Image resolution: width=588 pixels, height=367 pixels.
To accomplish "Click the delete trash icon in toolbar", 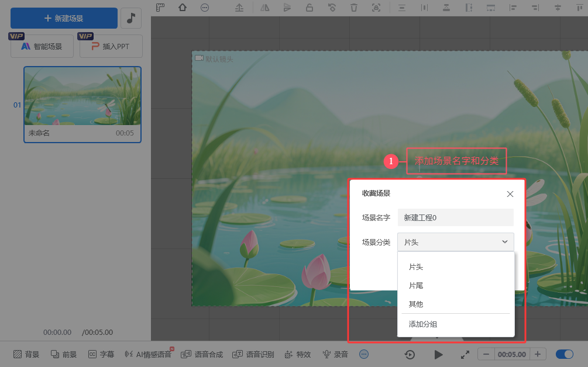I will pos(353,8).
